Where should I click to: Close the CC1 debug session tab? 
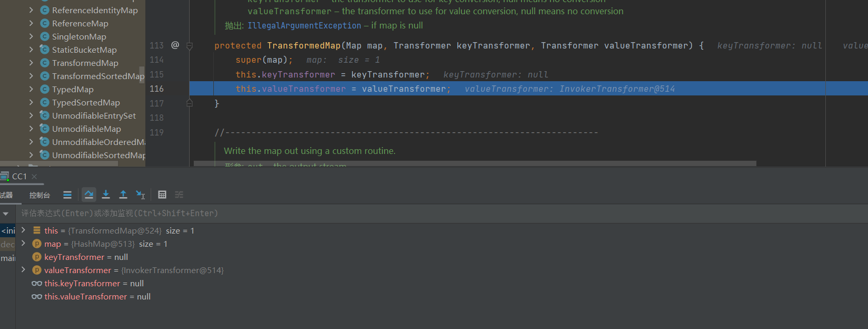click(34, 177)
